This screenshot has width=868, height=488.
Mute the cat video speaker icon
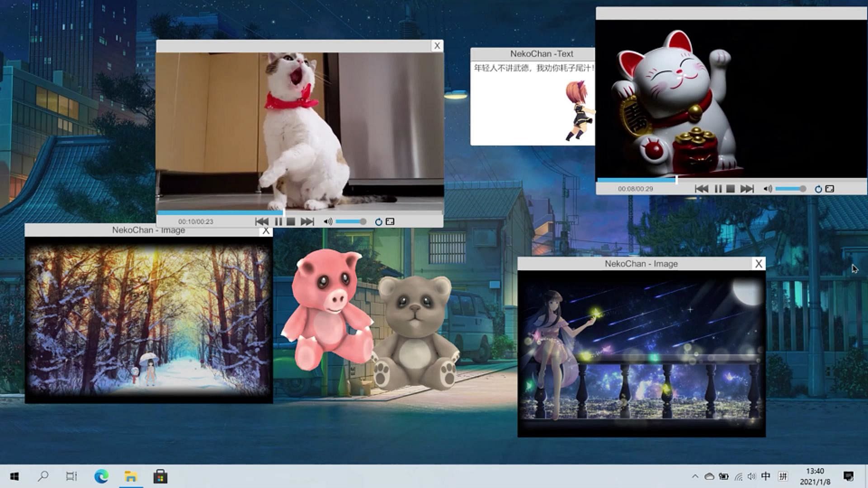coord(328,221)
